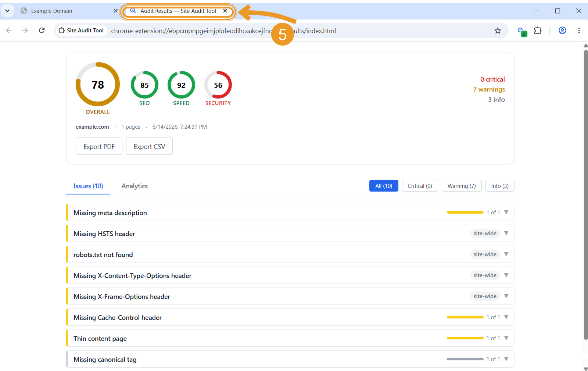This screenshot has width=588, height=371.
Task: Filter issues by All (10)
Action: click(x=384, y=186)
